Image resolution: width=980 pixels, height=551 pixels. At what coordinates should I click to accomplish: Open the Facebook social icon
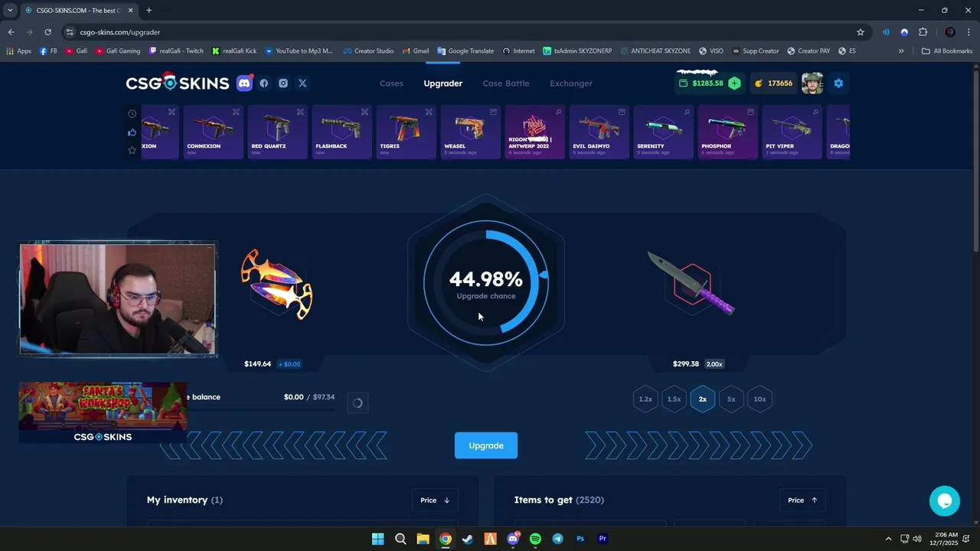coord(264,83)
